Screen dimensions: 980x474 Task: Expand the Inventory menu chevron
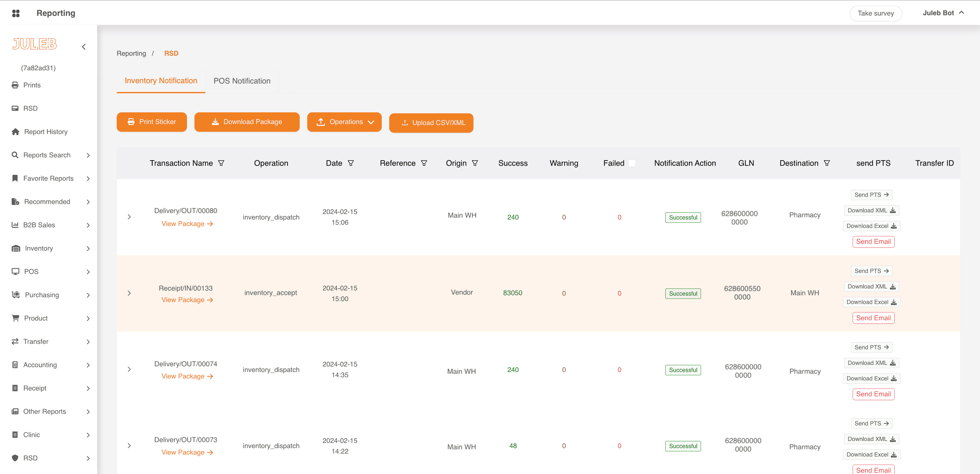click(x=88, y=248)
